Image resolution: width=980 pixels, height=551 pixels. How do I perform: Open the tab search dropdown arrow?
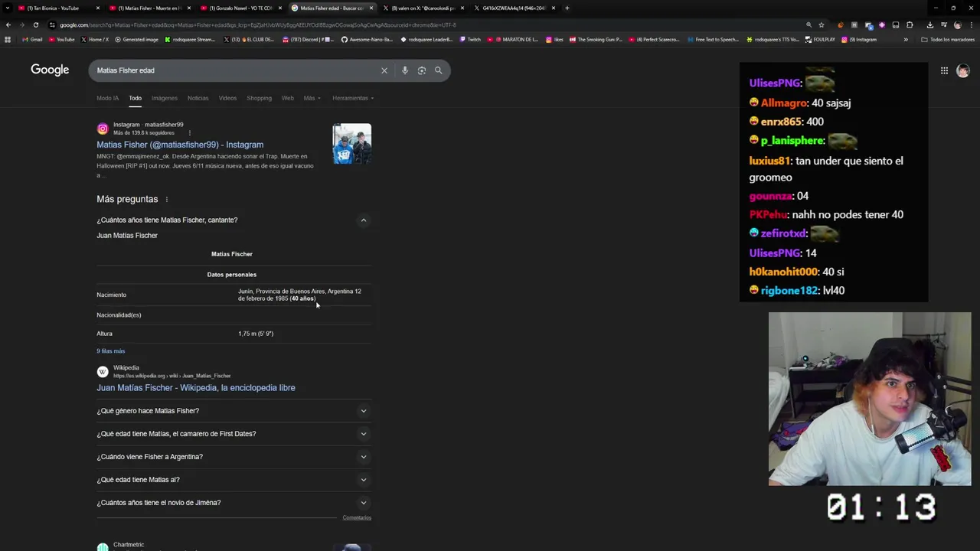coord(7,8)
